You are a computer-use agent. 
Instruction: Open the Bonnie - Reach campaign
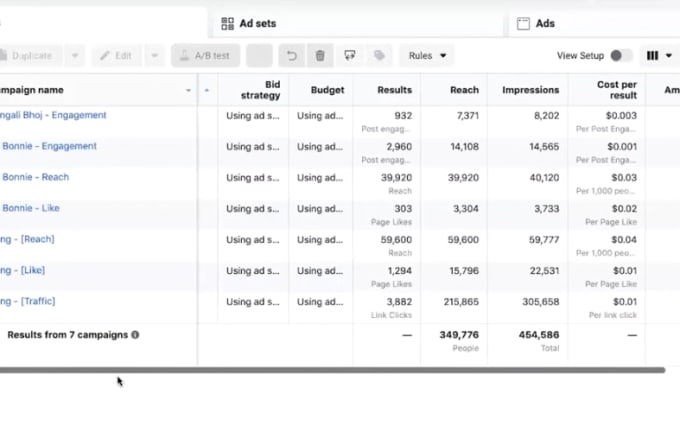[x=36, y=177]
